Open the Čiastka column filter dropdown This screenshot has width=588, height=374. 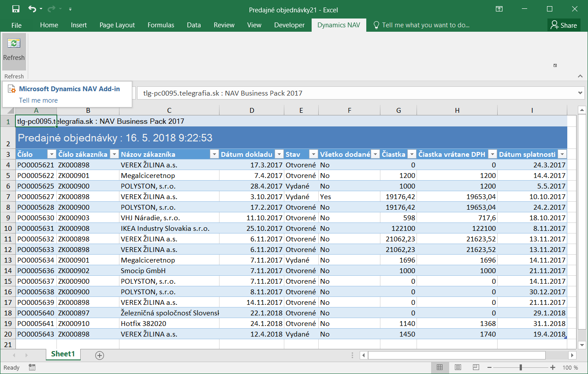[x=412, y=154]
